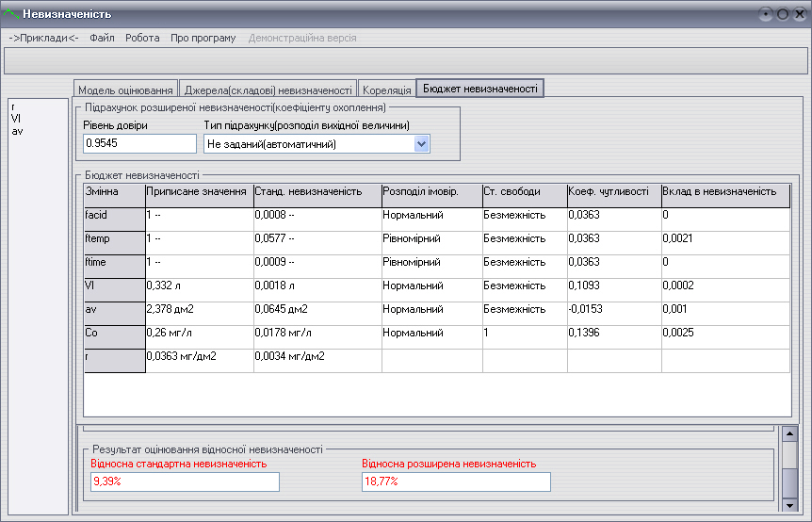Click the 0,0363 мг/дм2 value cell
This screenshot has height=522, width=812.
(200, 361)
